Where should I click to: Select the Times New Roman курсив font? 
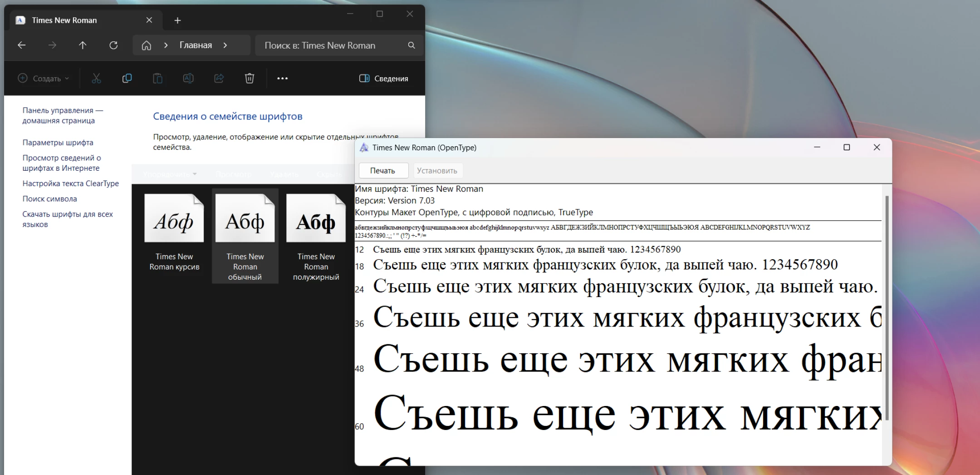click(x=174, y=233)
